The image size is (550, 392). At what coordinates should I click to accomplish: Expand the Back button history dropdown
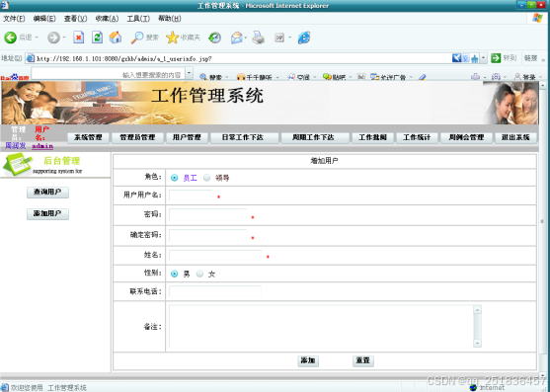(x=37, y=38)
